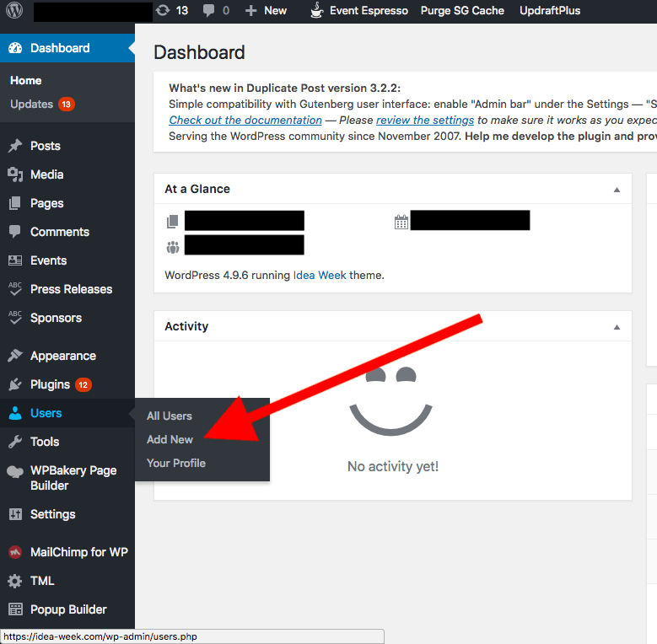657x644 pixels.
Task: Open the Popup Builder menu
Action: pyautogui.click(x=68, y=609)
